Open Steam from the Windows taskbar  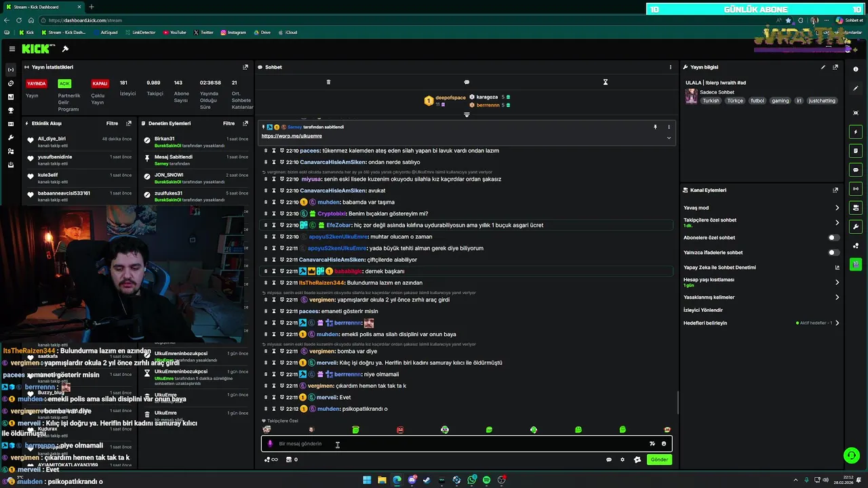tap(427, 480)
